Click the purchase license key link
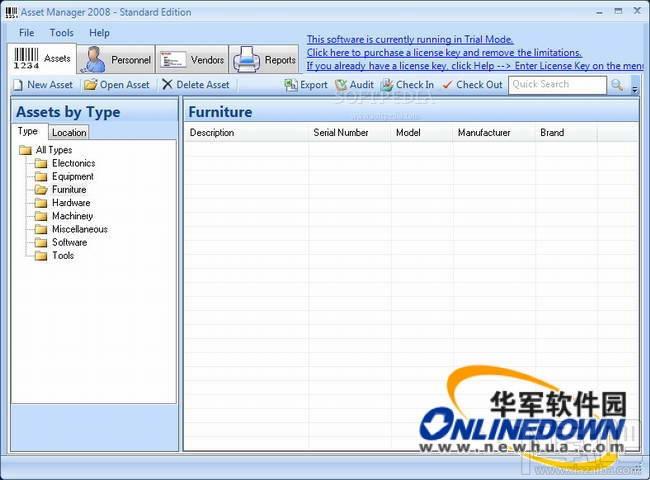Screen dimensions: 650x480 tap(444, 53)
